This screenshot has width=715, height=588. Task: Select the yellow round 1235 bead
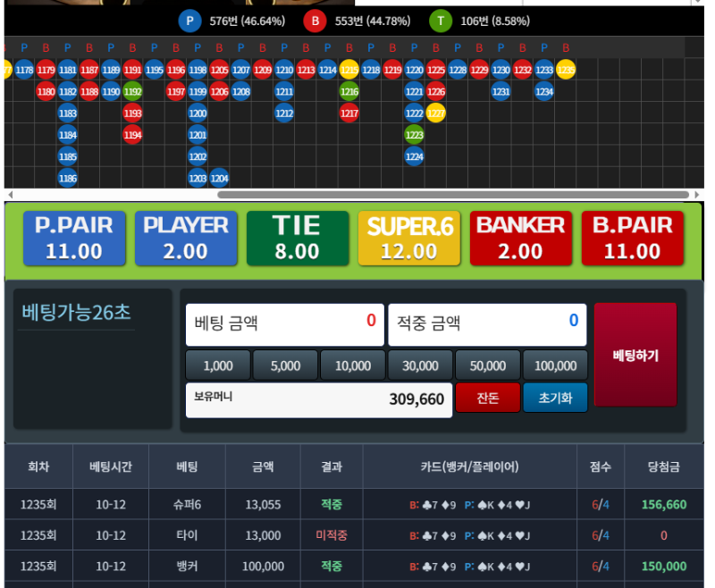(566, 69)
